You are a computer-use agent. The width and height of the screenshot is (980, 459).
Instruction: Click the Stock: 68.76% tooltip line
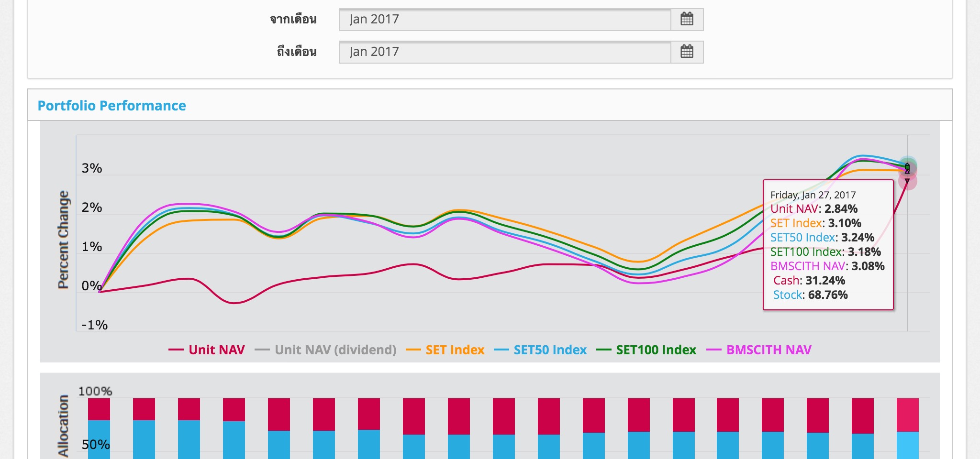(x=811, y=295)
